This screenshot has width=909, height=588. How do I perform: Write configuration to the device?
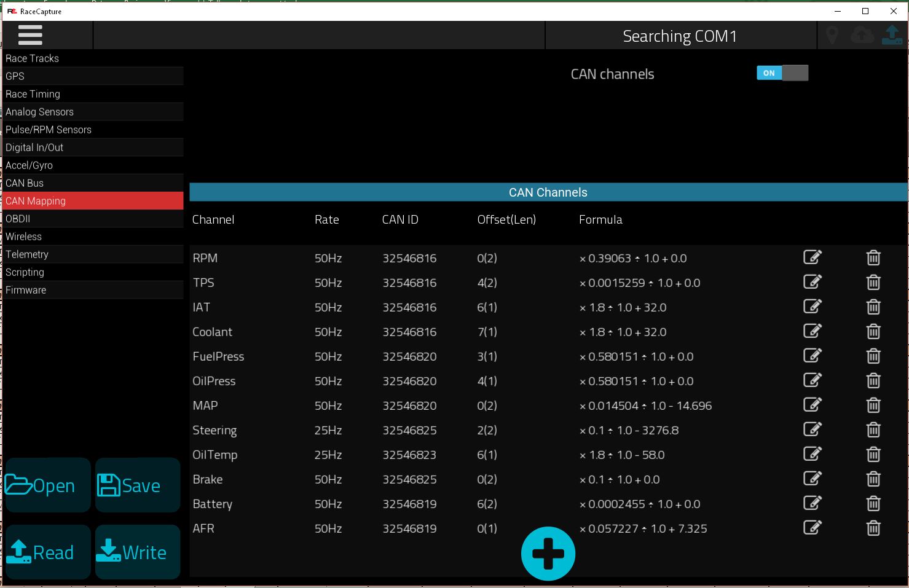point(138,552)
